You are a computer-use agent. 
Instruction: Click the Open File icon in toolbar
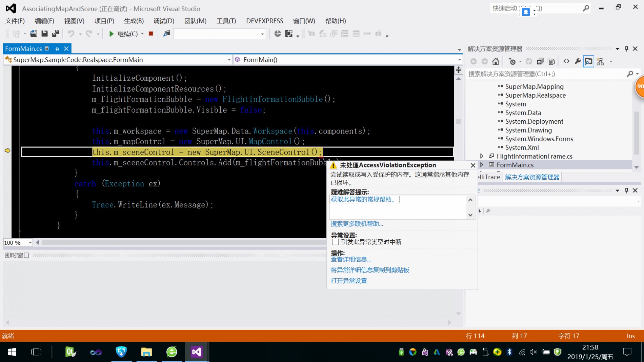pyautogui.click(x=34, y=34)
